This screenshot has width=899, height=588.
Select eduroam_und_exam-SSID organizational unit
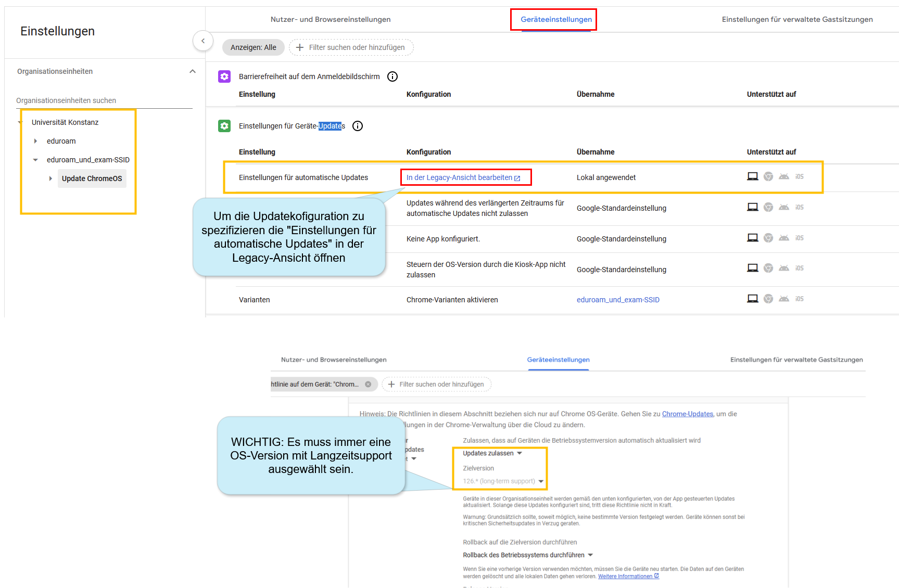(x=88, y=160)
